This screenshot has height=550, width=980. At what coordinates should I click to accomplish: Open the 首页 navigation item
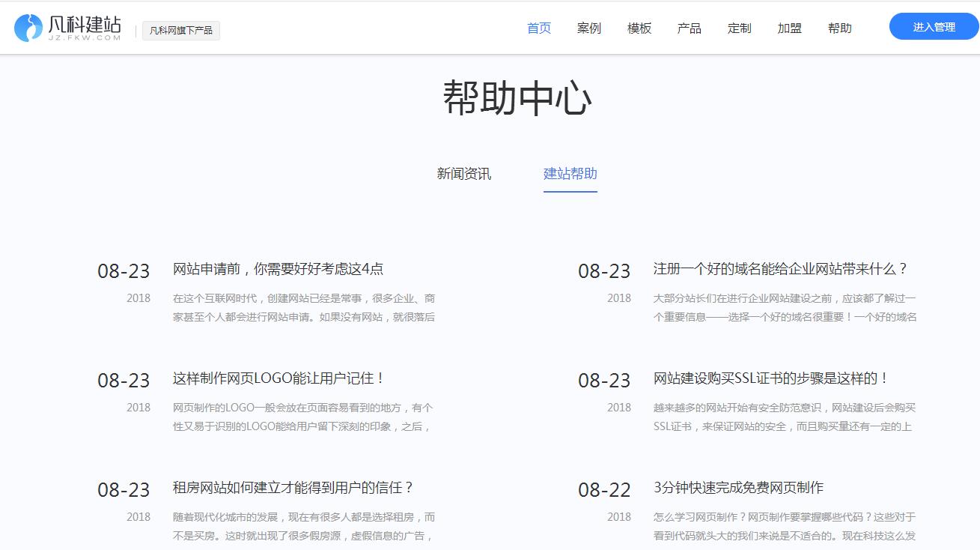539,28
